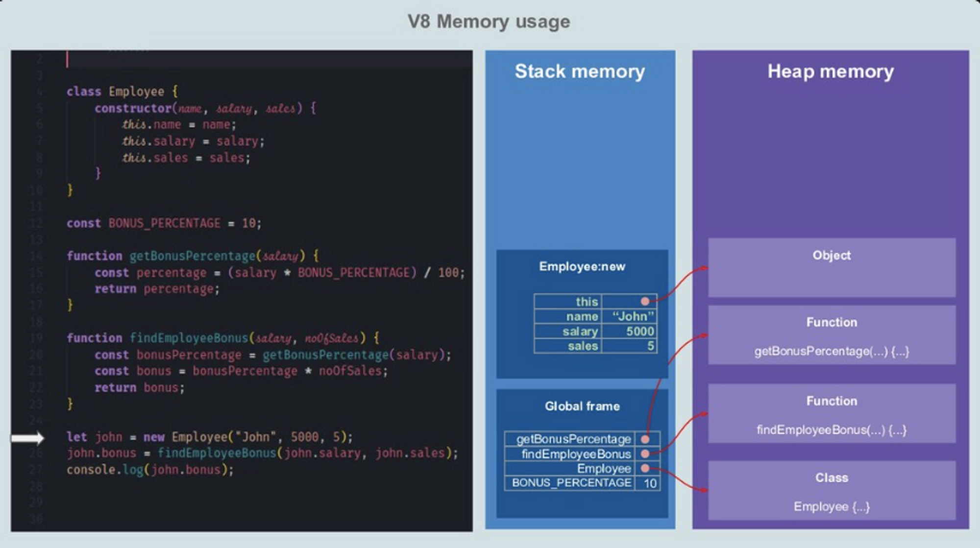Select the findEmployeeBonus Function heap box

(831, 414)
